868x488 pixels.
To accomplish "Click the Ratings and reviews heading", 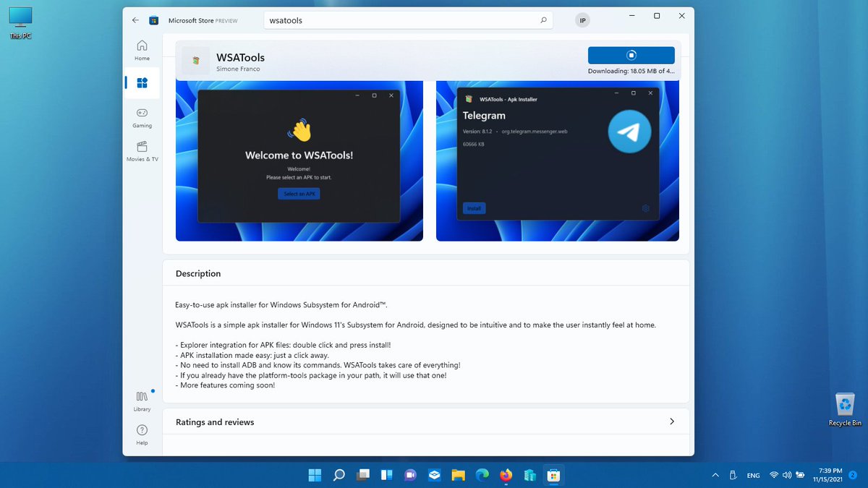I will click(x=215, y=421).
